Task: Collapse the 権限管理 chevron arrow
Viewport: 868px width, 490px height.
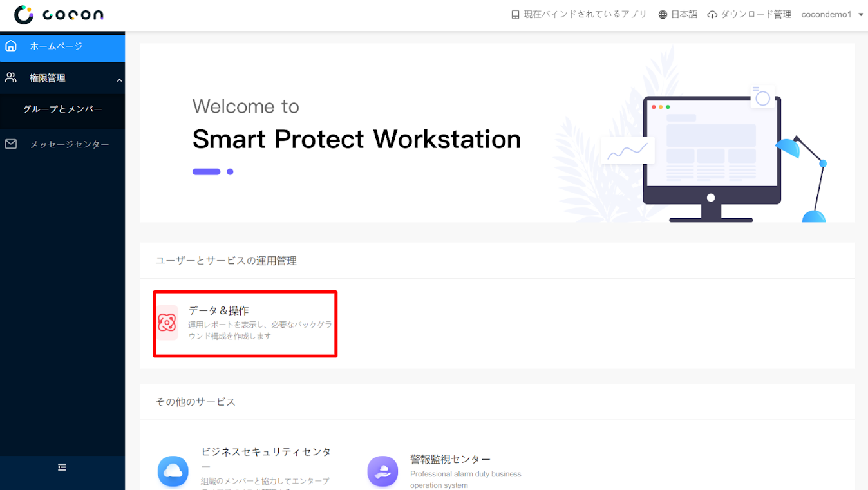Action: [x=119, y=80]
